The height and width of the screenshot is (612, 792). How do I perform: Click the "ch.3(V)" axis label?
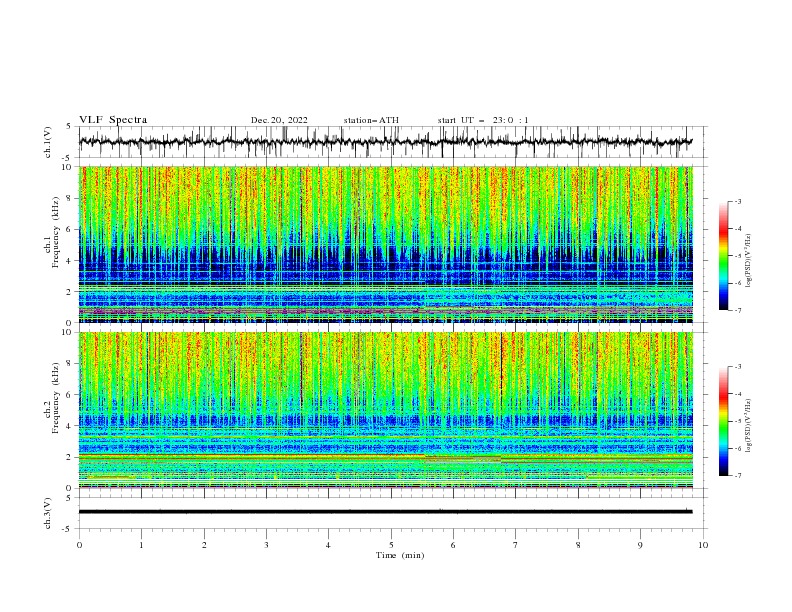(48, 513)
